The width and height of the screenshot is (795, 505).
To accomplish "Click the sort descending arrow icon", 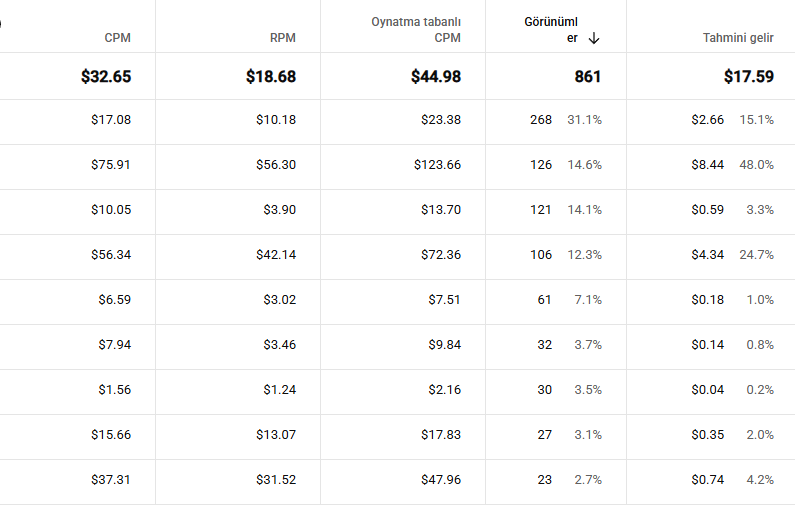I will tap(594, 38).
